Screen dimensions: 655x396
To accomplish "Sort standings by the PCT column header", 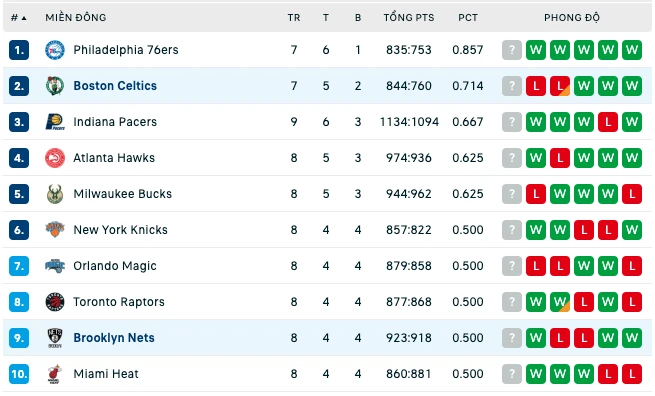I will click(467, 18).
